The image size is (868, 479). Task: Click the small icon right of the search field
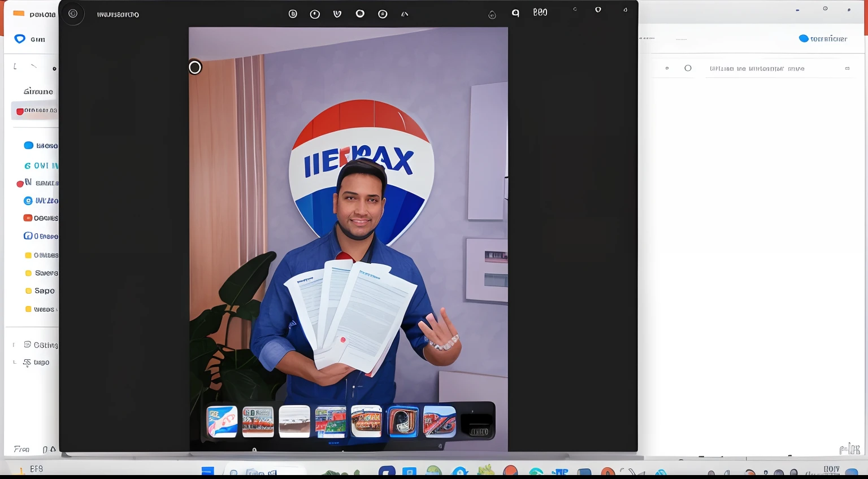(847, 68)
